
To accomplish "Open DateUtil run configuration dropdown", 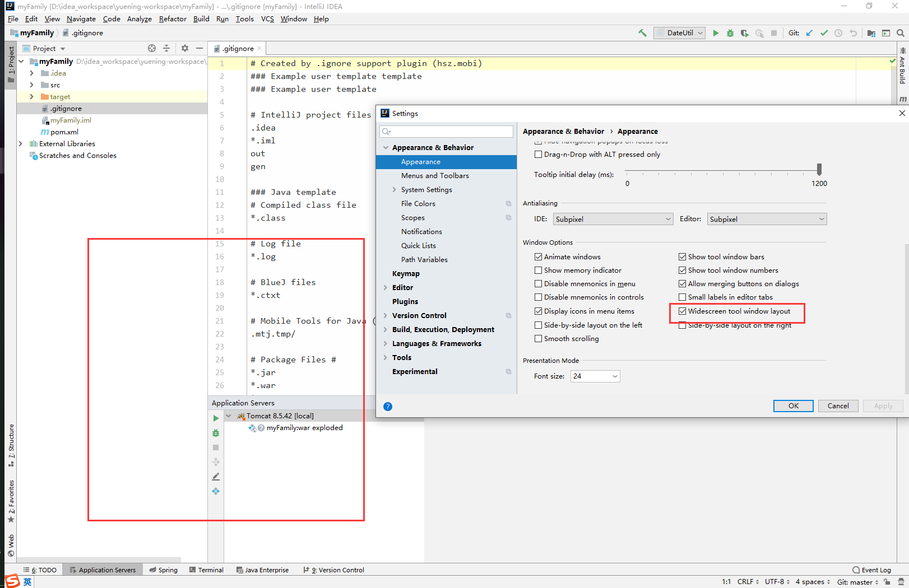I will click(679, 33).
